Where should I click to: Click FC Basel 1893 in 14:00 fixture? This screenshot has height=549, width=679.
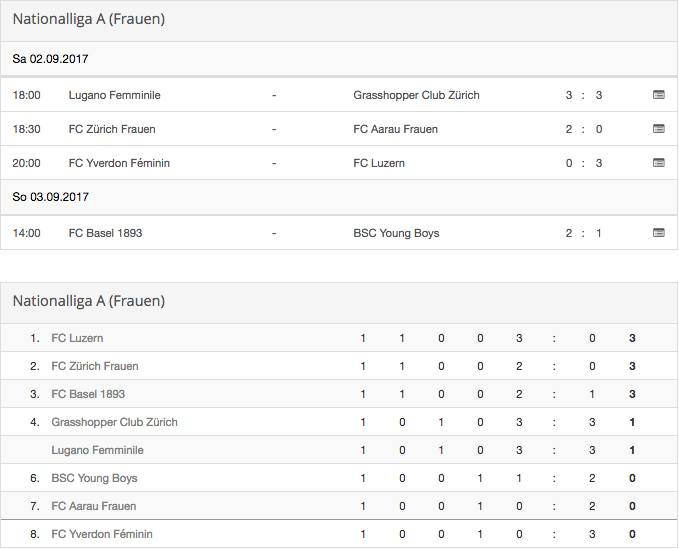(105, 233)
